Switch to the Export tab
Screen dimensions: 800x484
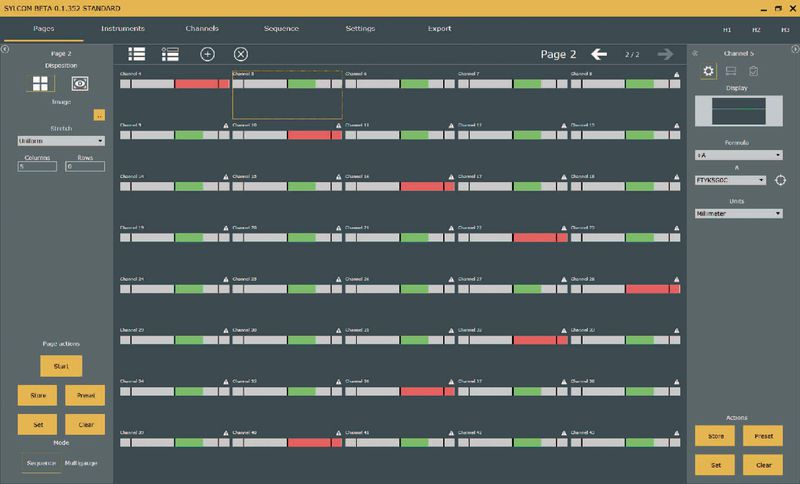click(439, 28)
